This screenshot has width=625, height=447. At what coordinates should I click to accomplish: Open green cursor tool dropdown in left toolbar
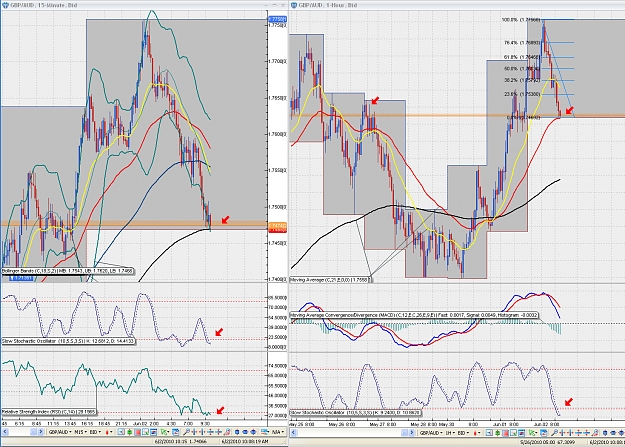point(165,432)
